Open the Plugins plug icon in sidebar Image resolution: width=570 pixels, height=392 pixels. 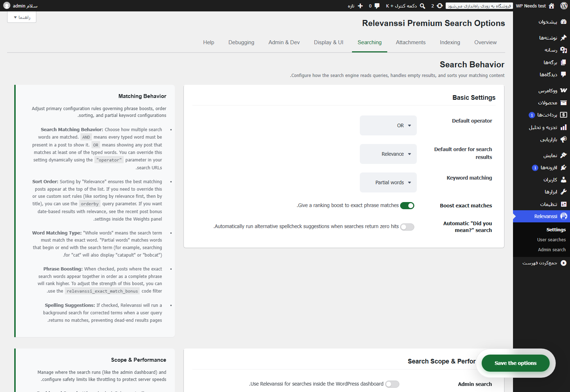564,167
